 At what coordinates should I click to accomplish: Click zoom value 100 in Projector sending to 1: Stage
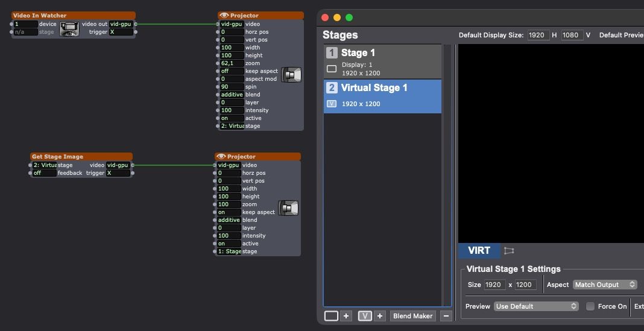coord(229,204)
